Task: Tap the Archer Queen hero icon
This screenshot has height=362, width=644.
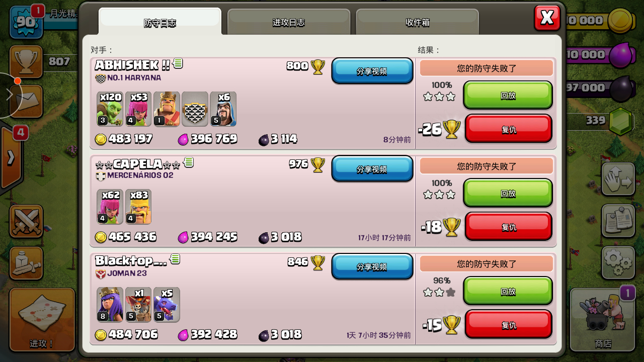Action: point(110,304)
